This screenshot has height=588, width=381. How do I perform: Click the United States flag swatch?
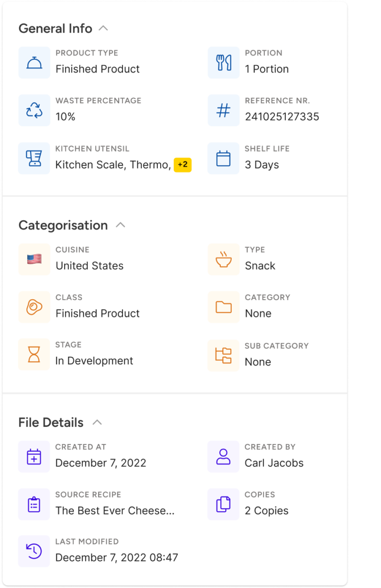click(34, 259)
